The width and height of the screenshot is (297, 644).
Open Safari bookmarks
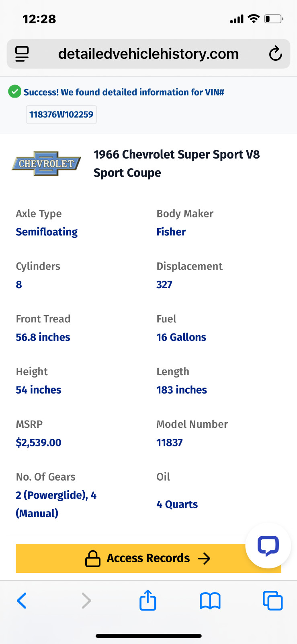(210, 601)
